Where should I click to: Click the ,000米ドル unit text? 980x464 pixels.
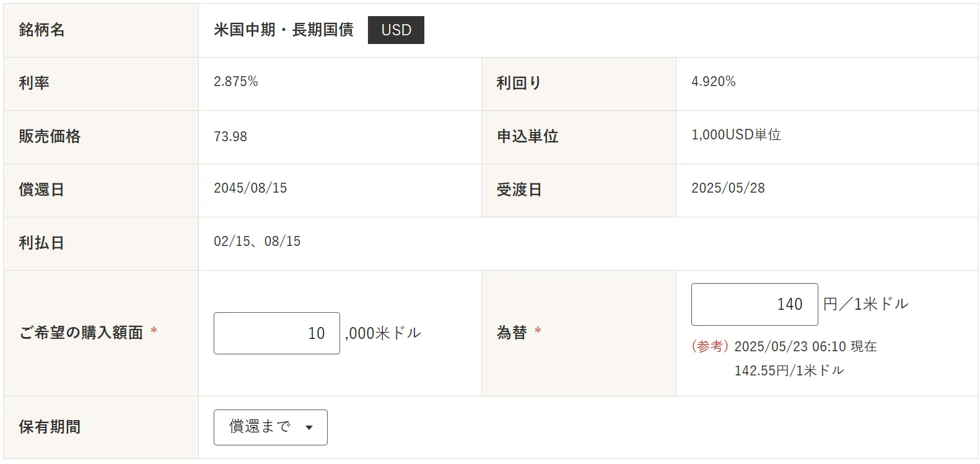point(383,333)
